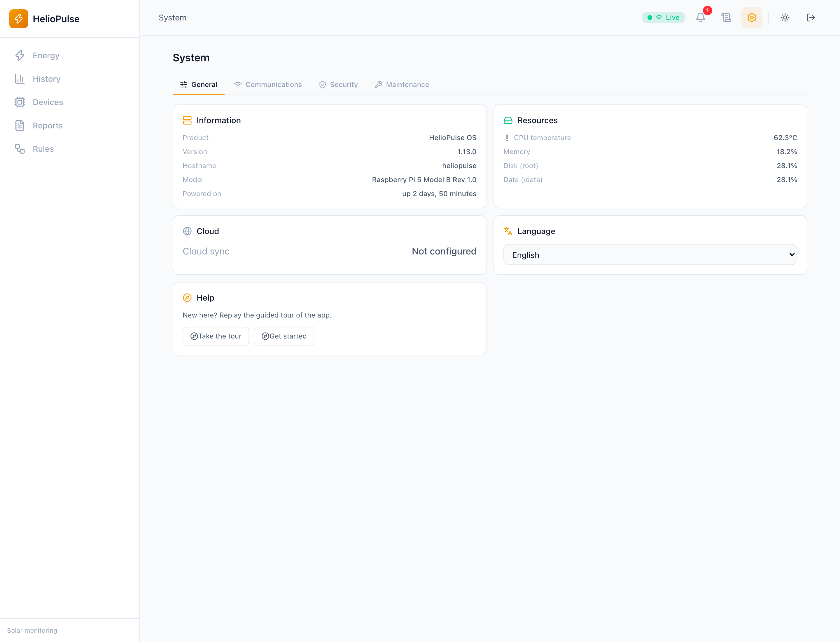
Task: Open the logs scroll icon
Action: pos(726,18)
